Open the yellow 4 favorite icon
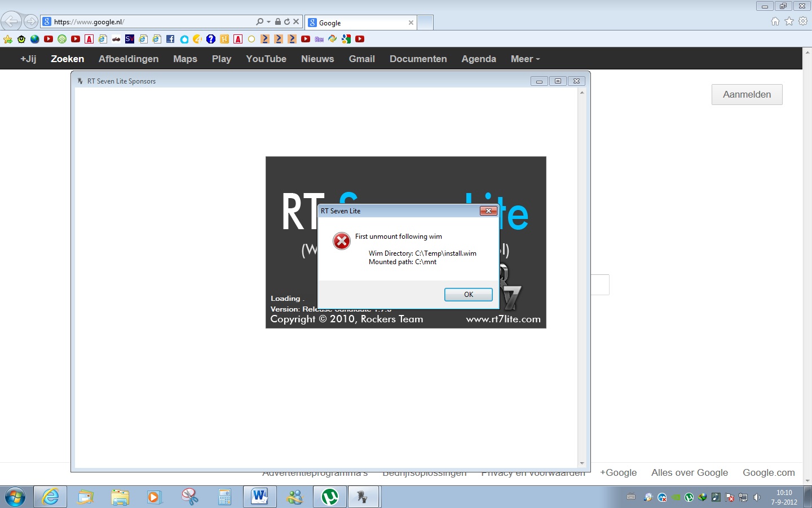Image resolution: width=812 pixels, height=508 pixels. 197,39
